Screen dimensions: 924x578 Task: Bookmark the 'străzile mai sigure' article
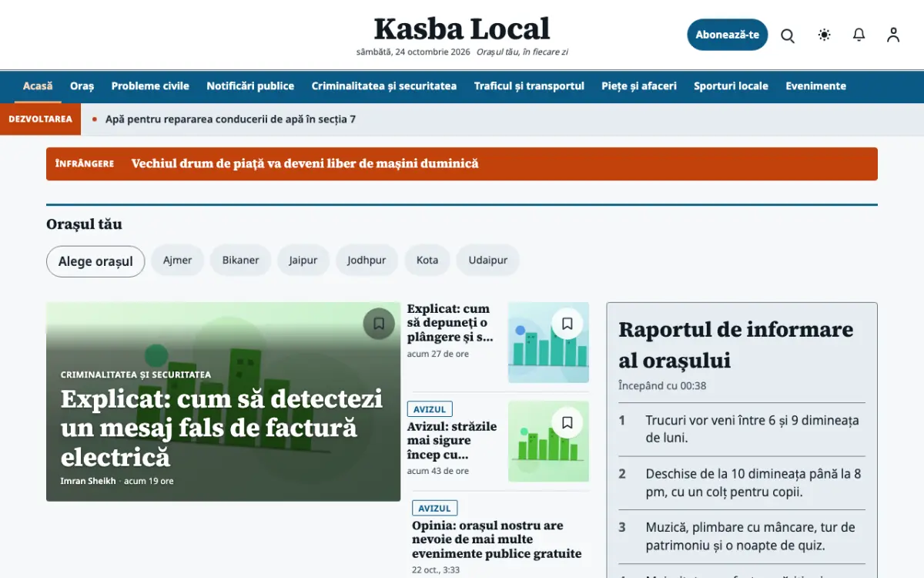coord(567,422)
